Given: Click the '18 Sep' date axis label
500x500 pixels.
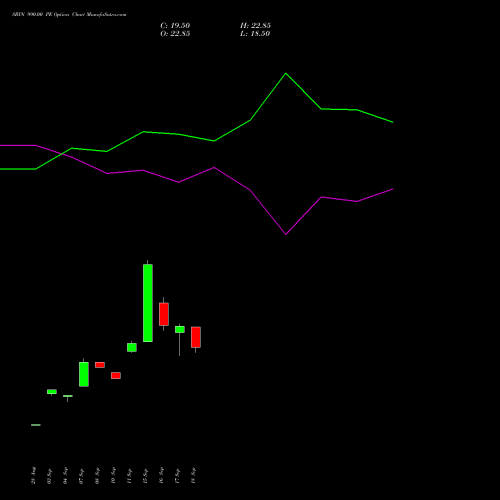Looking at the screenshot, I should [193, 476].
